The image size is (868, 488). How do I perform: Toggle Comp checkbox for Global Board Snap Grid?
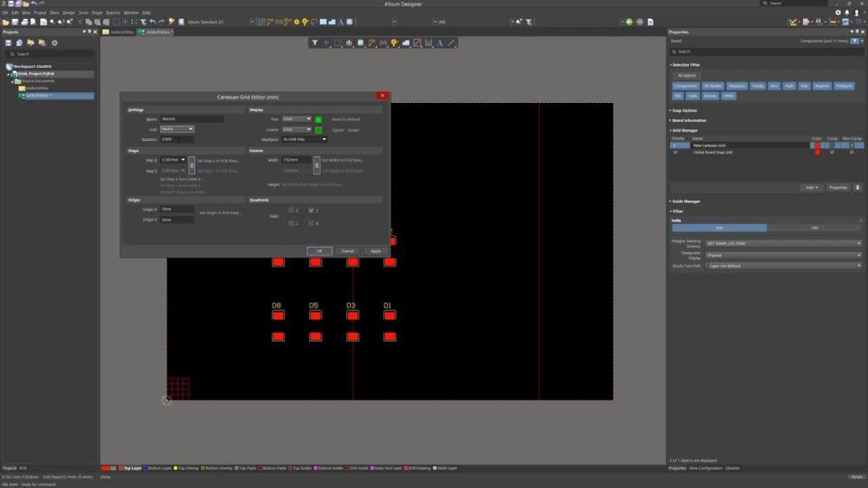(x=832, y=152)
